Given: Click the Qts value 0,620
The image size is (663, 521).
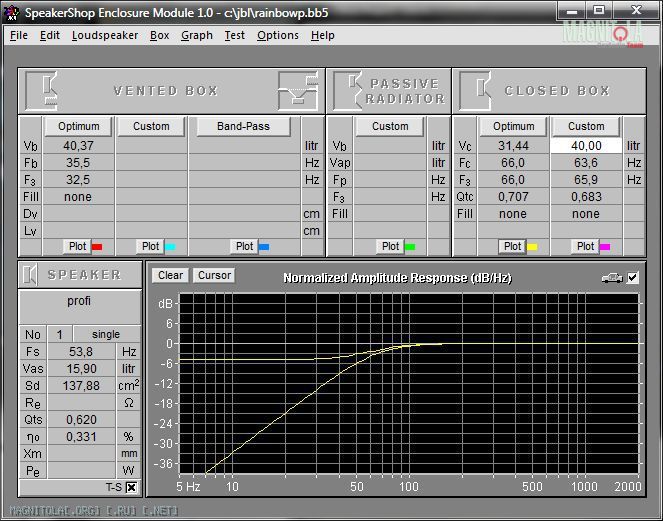Looking at the screenshot, I should tap(81, 420).
